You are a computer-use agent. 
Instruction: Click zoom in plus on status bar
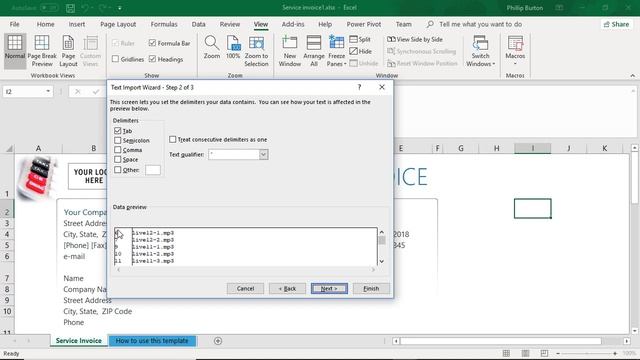615,353
